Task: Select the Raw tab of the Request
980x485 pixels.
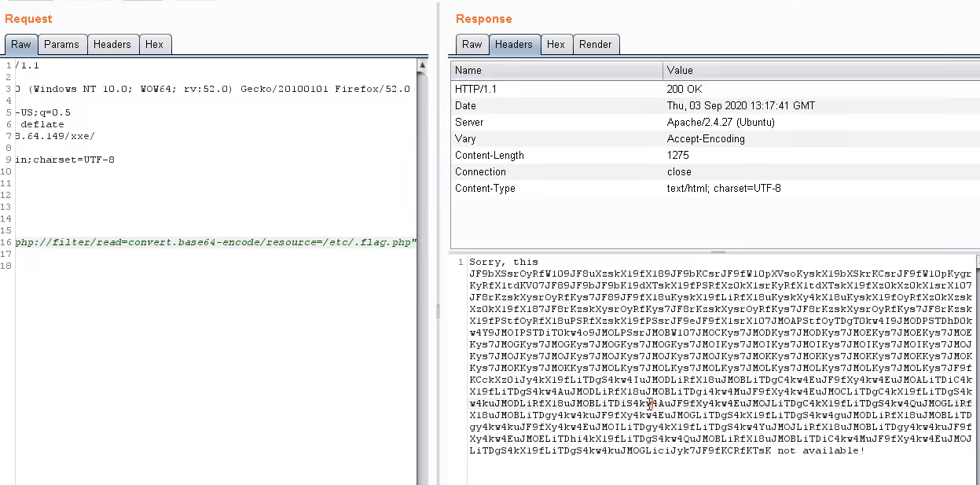Action: pos(20,44)
